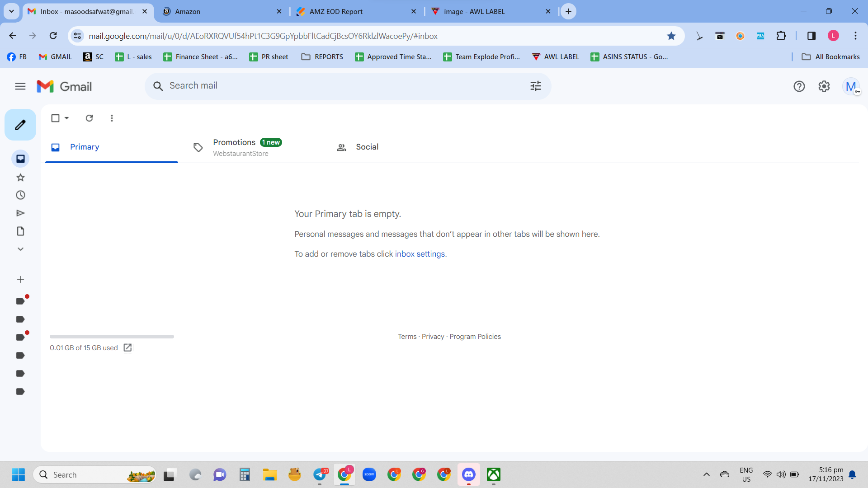This screenshot has width=868, height=488.
Task: Expand More labels chevron in sidebar
Action: click(20, 249)
